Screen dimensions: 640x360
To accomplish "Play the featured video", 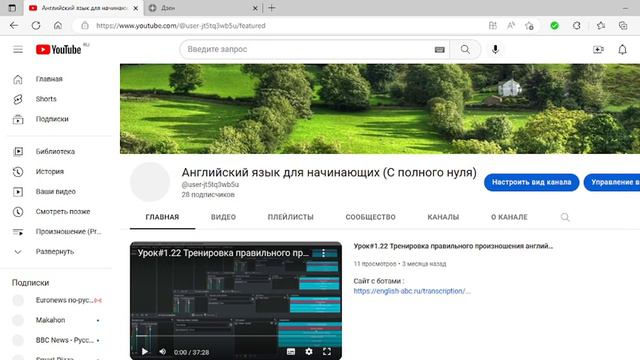I will click(144, 351).
